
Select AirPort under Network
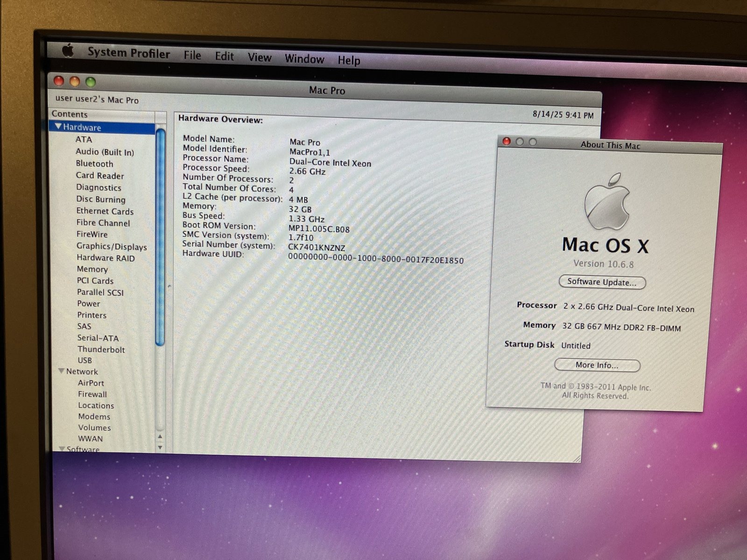click(x=91, y=383)
